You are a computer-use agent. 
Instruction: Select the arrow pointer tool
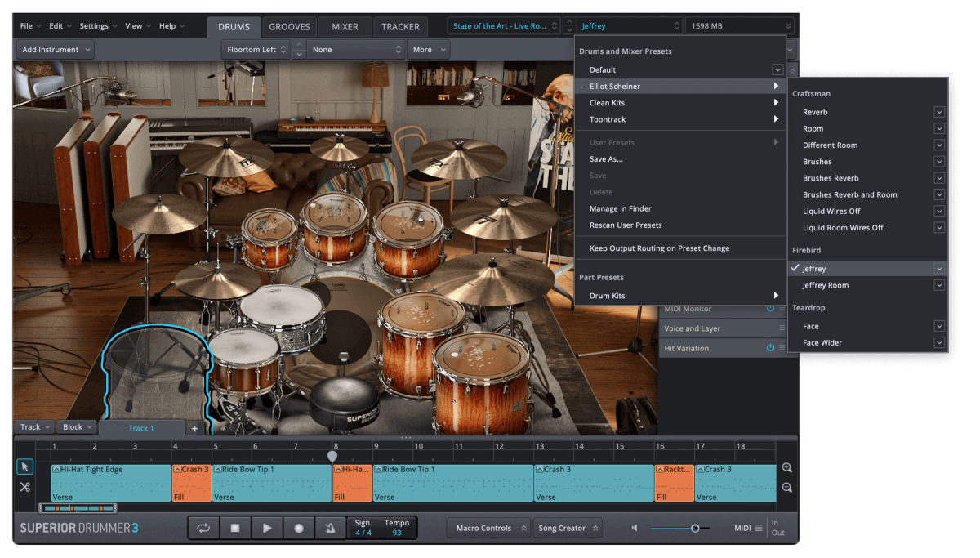pos(24,466)
